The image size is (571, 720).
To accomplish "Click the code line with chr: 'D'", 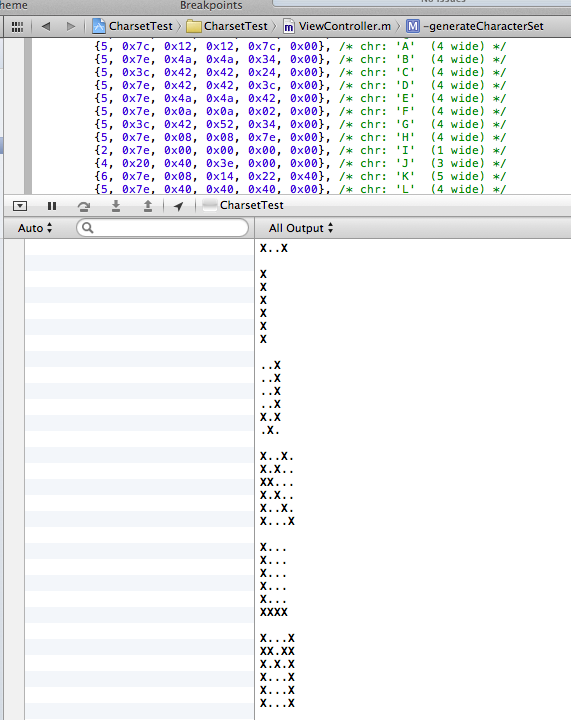I will click(x=300, y=85).
